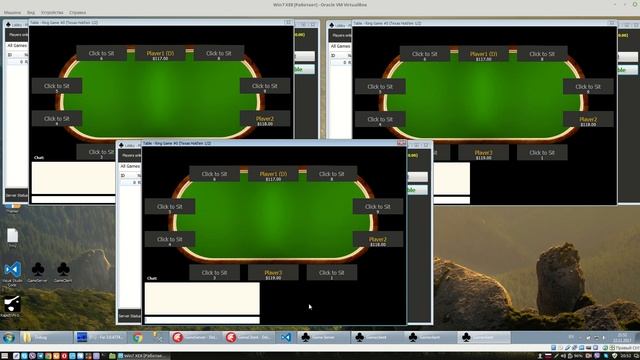Switch to the Game Server taskbar window
Screen dimensions: 640x360
click(x=323, y=338)
